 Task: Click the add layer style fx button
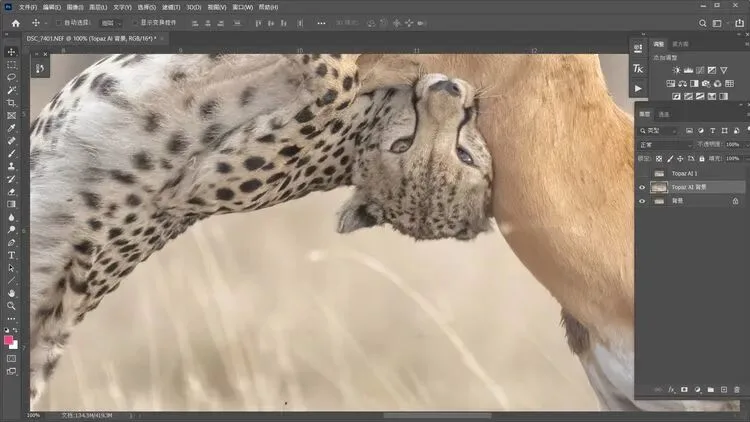coord(672,390)
